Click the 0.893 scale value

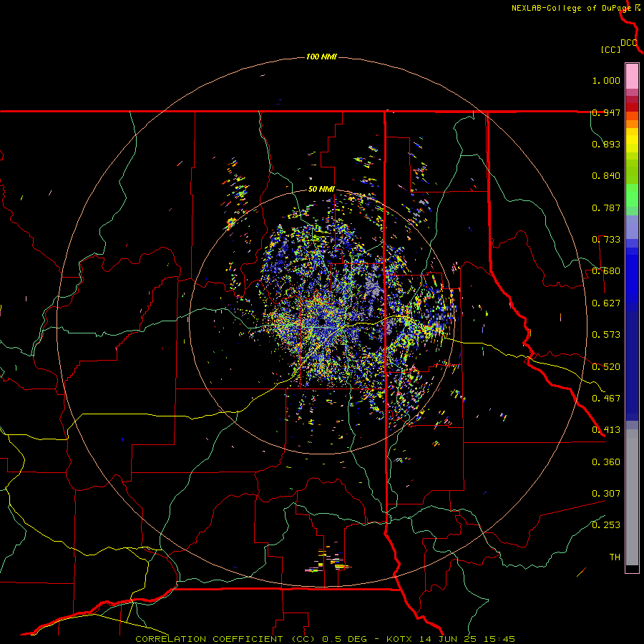[x=606, y=144]
